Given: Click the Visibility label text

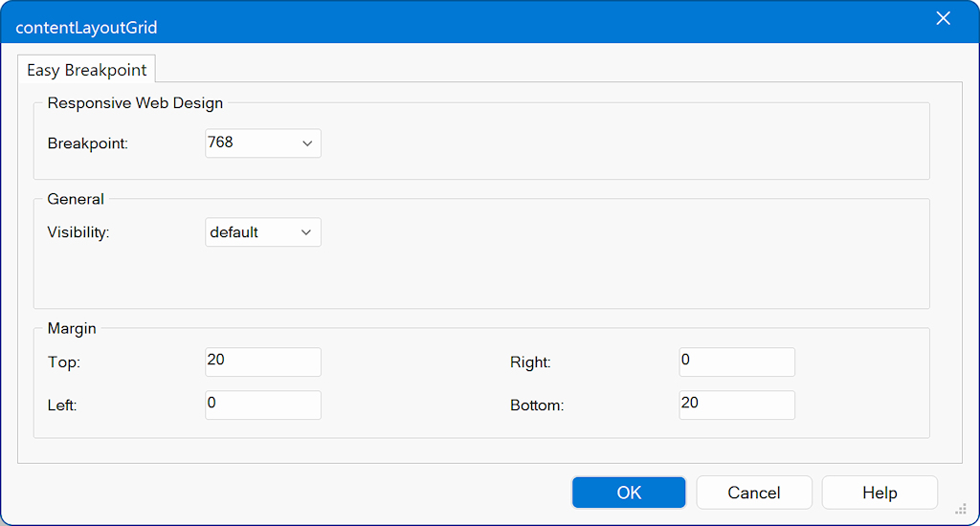Looking at the screenshot, I should click(78, 232).
